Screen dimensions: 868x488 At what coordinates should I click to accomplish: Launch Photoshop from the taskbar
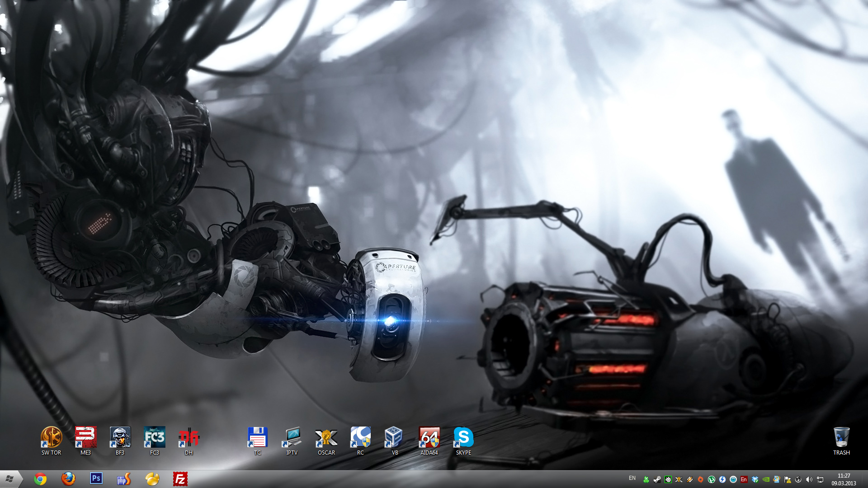point(96,479)
